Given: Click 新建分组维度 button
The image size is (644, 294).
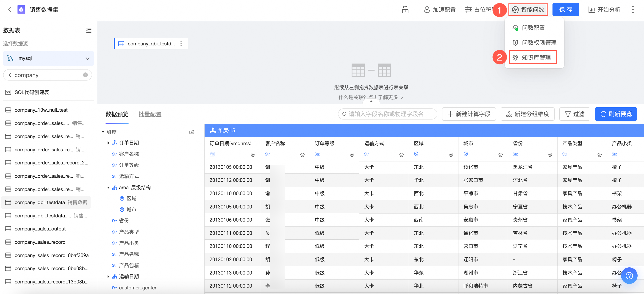Looking at the screenshot, I should [527, 114].
